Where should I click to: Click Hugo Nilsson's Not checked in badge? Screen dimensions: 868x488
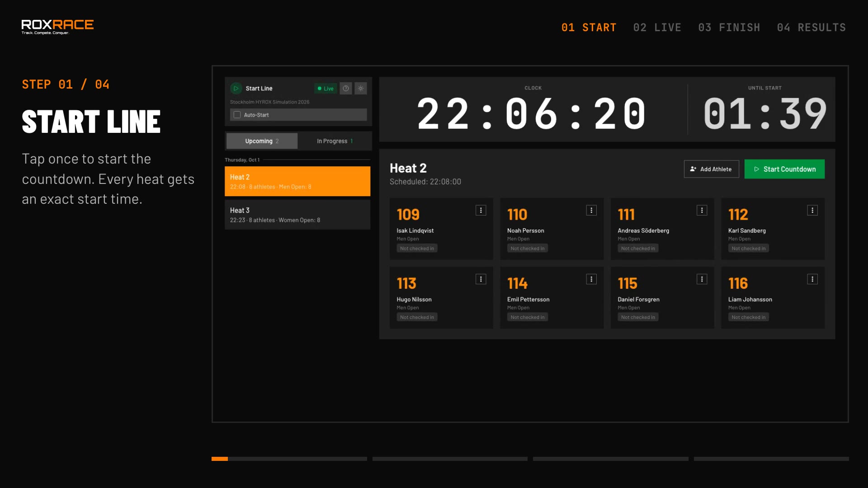[x=417, y=317]
